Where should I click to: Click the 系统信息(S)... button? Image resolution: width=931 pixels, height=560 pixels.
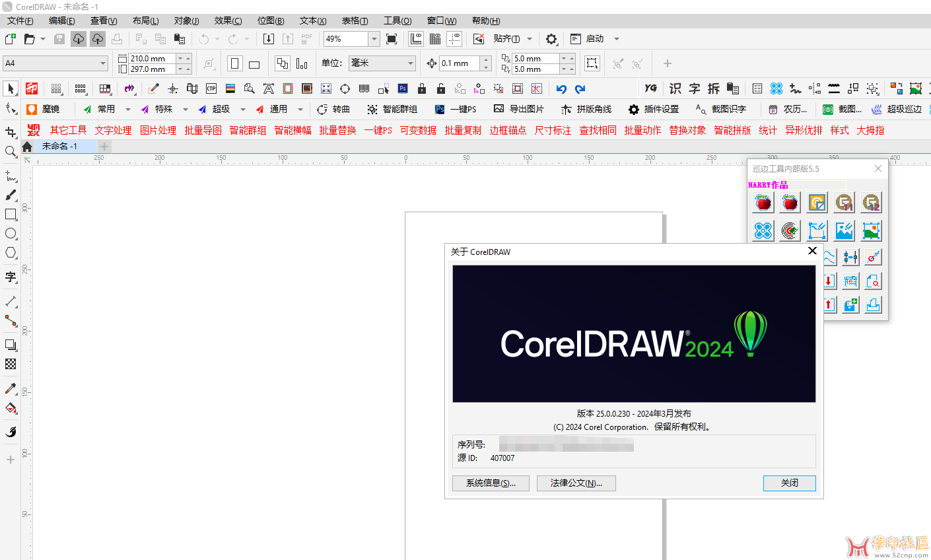click(x=491, y=483)
